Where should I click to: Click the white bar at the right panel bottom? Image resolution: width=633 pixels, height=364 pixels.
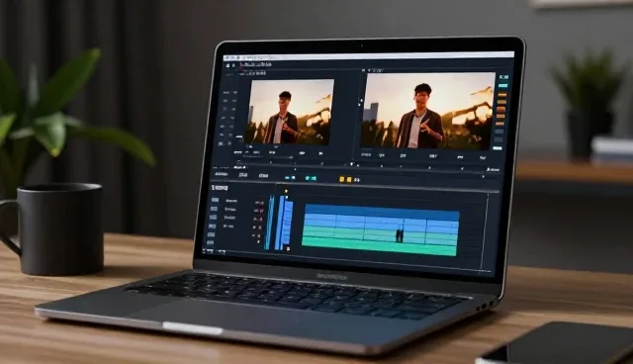click(x=497, y=148)
